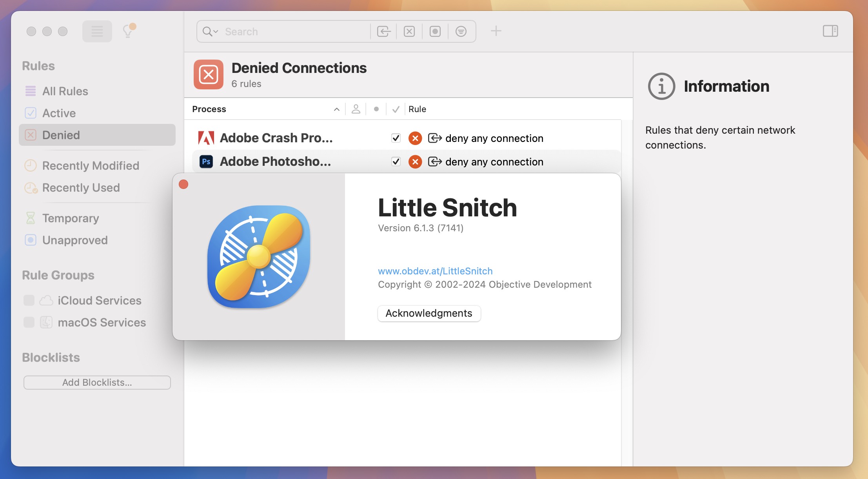The height and width of the screenshot is (479, 868).
Task: Open the filter lines circle icon
Action: tap(461, 31)
